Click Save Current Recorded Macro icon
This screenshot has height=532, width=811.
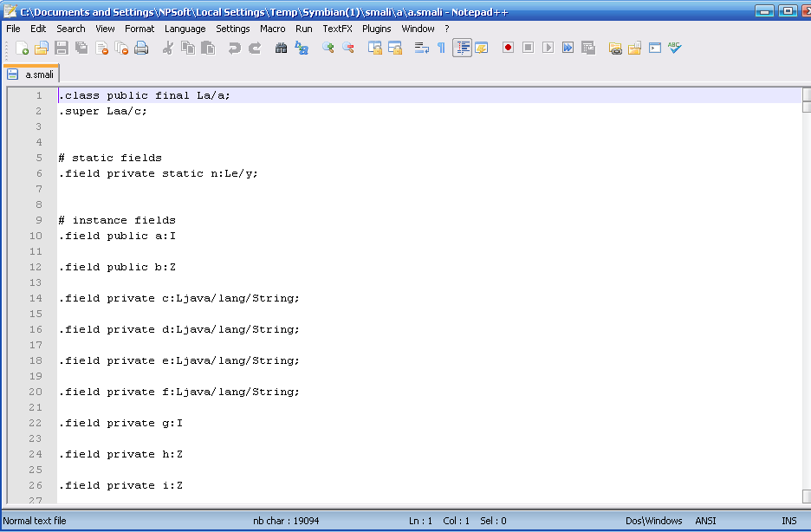pyautogui.click(x=588, y=48)
